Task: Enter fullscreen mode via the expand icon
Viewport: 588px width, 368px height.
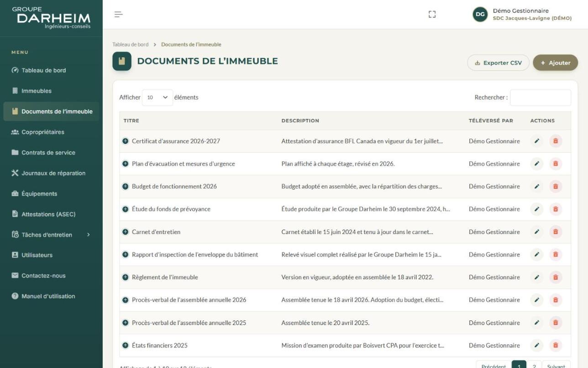Action: [x=432, y=15]
